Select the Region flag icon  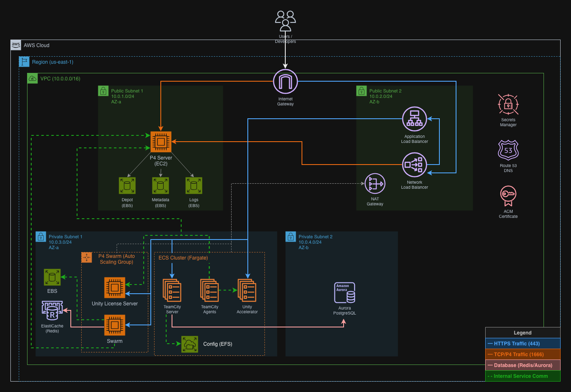(24, 62)
